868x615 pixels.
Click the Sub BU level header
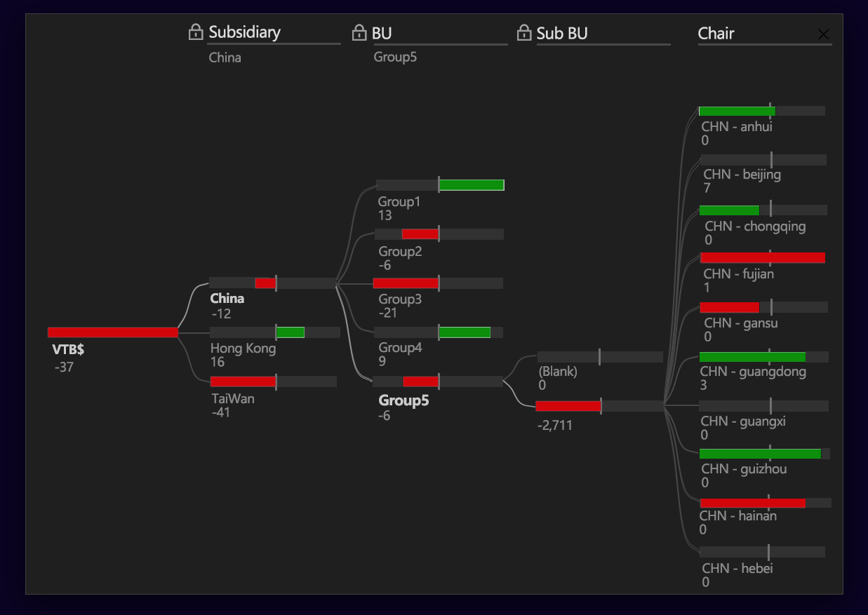(x=562, y=33)
